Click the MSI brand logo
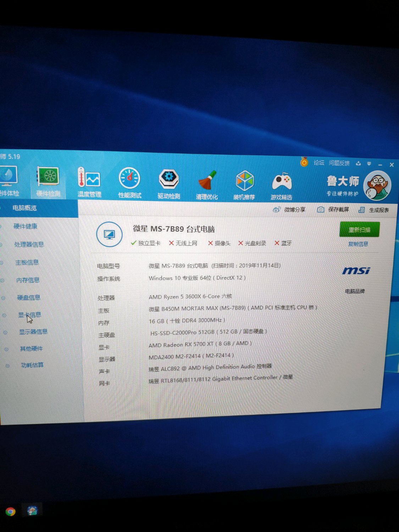Image resolution: width=399 pixels, height=532 pixels. coord(356,271)
